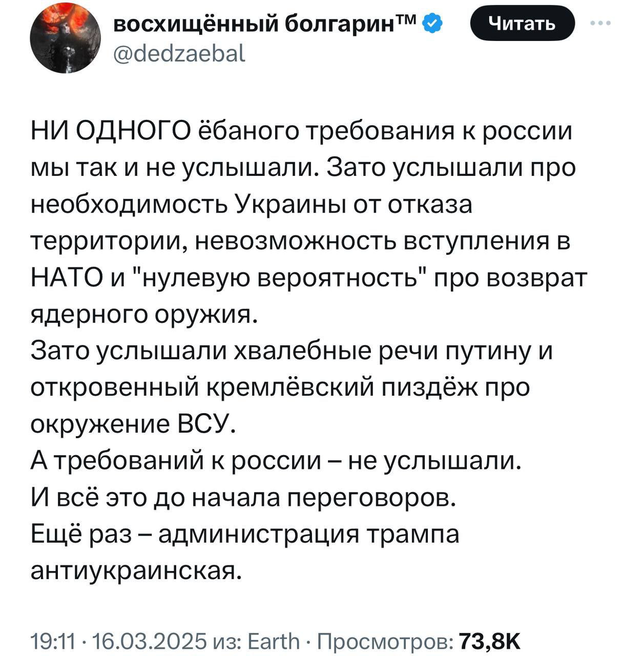
Task: Click the capitalized words НИ ОДНОГО
Action: [x=110, y=131]
